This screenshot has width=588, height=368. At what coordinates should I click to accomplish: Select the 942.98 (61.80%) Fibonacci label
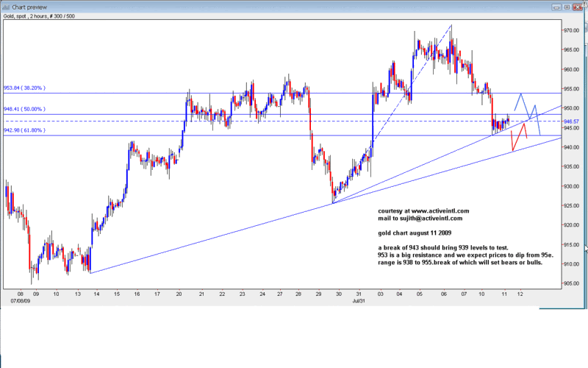coord(24,130)
